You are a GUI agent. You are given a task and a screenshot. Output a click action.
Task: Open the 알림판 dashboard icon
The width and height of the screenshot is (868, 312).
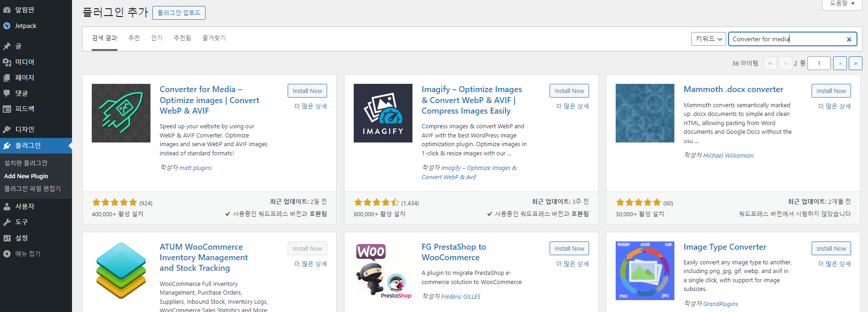[7, 10]
